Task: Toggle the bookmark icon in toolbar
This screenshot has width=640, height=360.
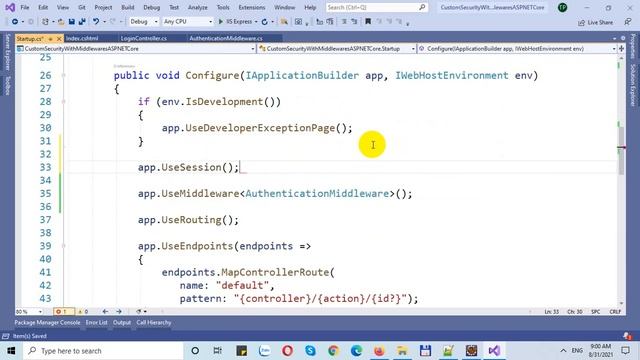Action: [368, 22]
